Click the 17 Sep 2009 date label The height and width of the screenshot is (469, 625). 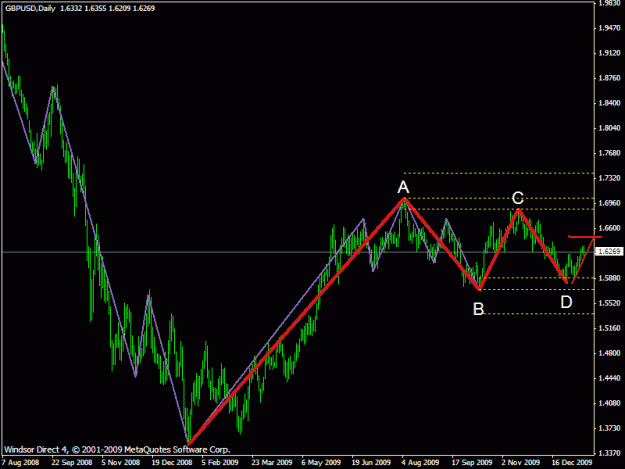point(472,463)
